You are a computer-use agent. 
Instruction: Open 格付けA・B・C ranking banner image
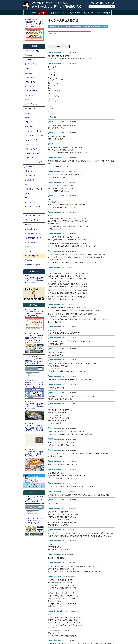[x=34, y=294]
